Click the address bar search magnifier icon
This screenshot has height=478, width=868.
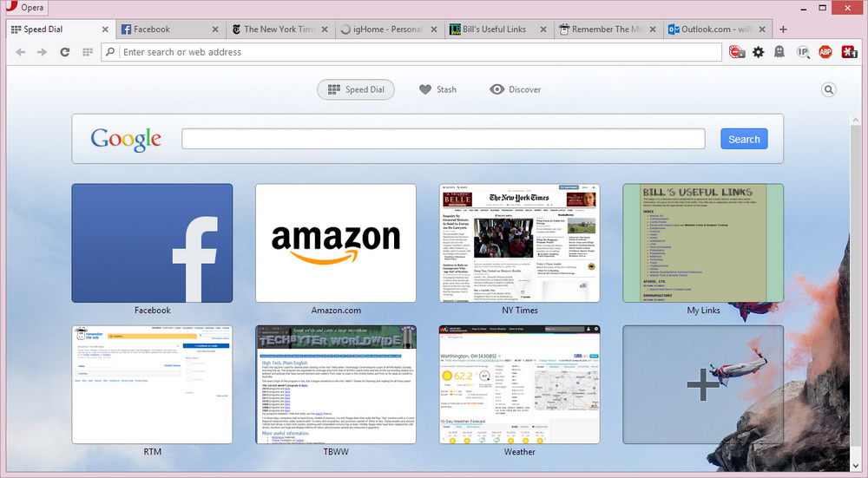click(x=110, y=52)
